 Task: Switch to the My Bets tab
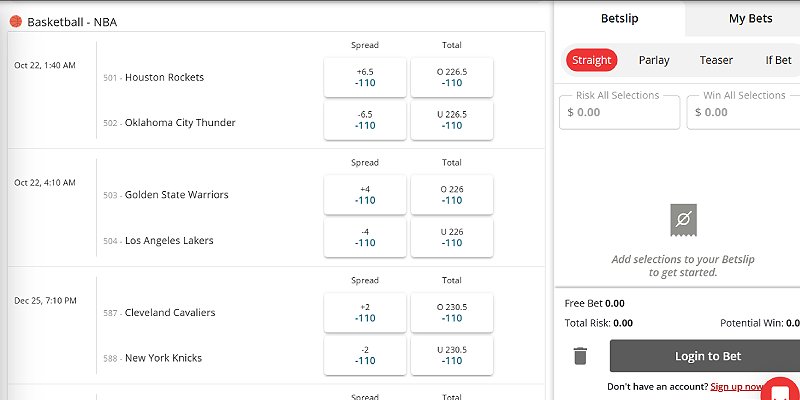[750, 19]
